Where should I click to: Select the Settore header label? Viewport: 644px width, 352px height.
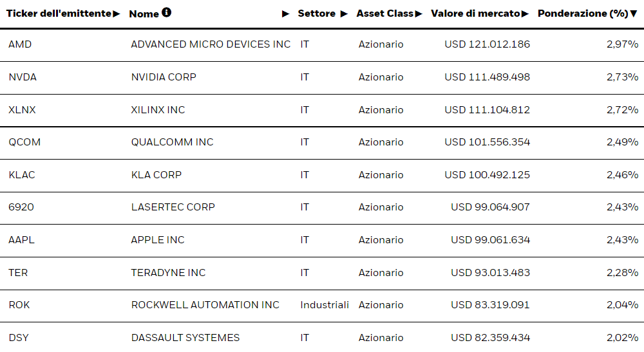(316, 14)
